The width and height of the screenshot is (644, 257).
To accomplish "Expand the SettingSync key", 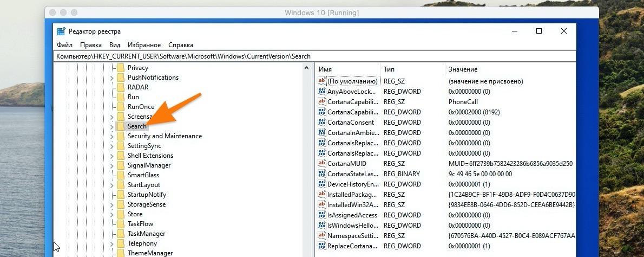I will click(111, 146).
